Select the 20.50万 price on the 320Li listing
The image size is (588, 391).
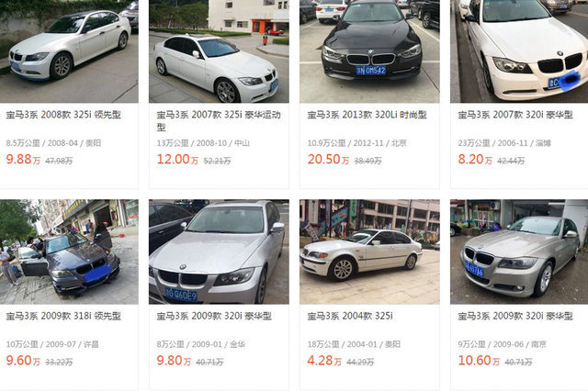click(x=328, y=159)
